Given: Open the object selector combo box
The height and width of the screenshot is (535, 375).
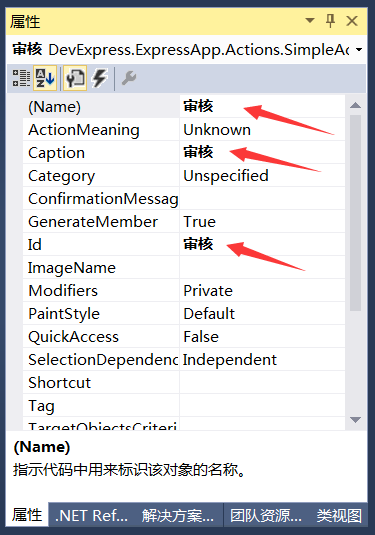Looking at the screenshot, I should [x=187, y=50].
